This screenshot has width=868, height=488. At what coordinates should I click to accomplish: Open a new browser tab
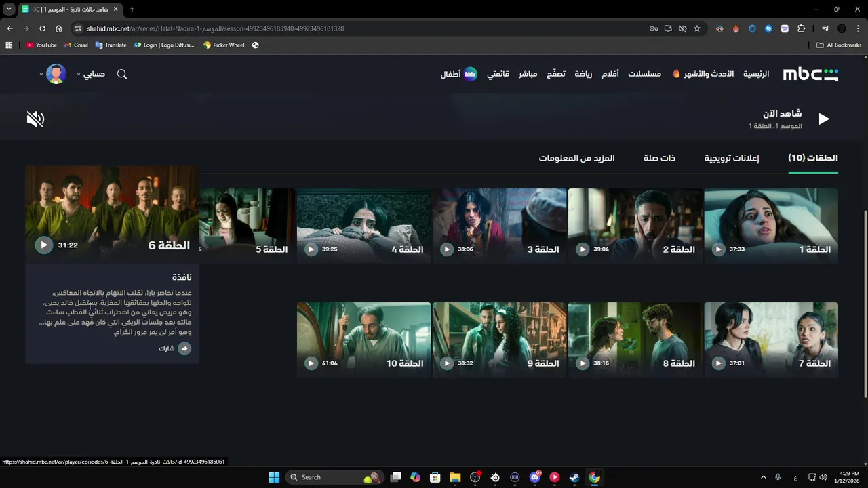(132, 9)
